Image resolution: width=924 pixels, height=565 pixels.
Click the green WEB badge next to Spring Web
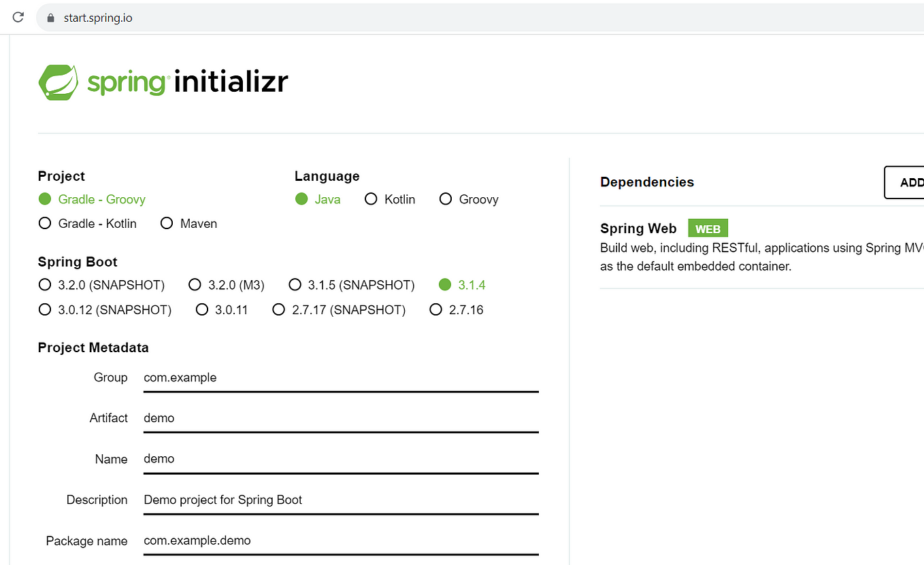708,228
